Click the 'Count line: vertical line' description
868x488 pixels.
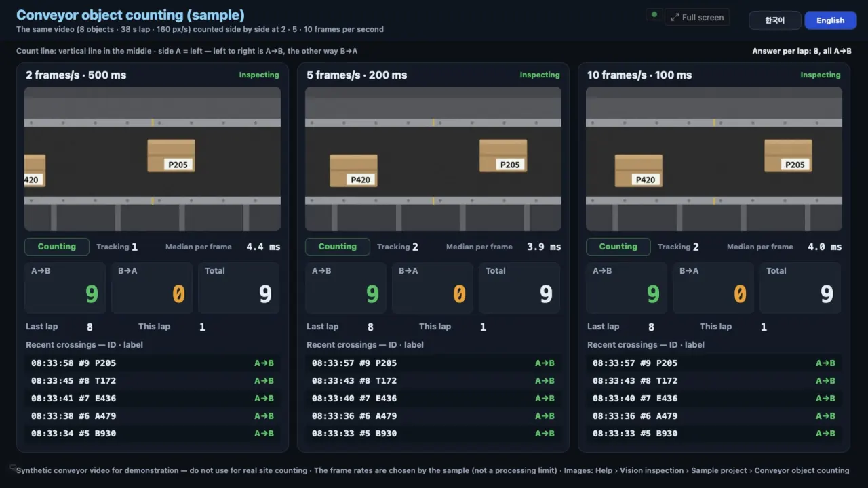(x=186, y=51)
